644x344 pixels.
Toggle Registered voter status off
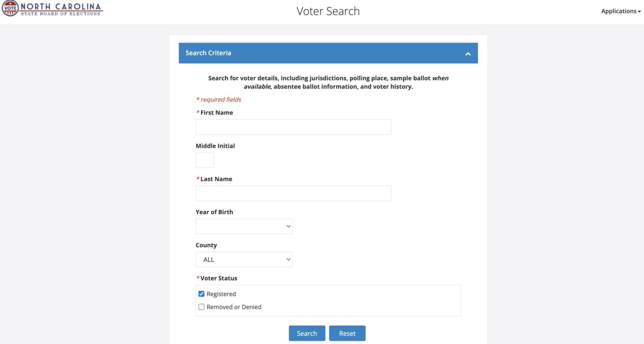point(201,294)
